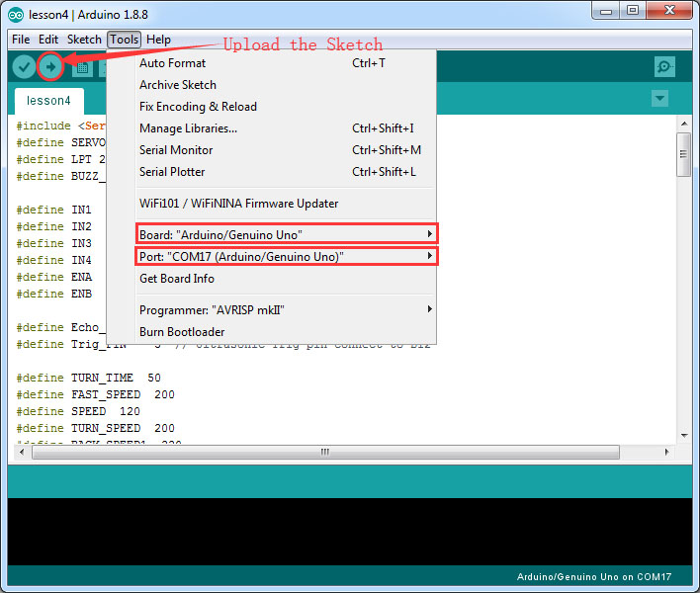This screenshot has width=700, height=593.
Task: Click the horizontal scrollbar thumb
Action: click(326, 452)
